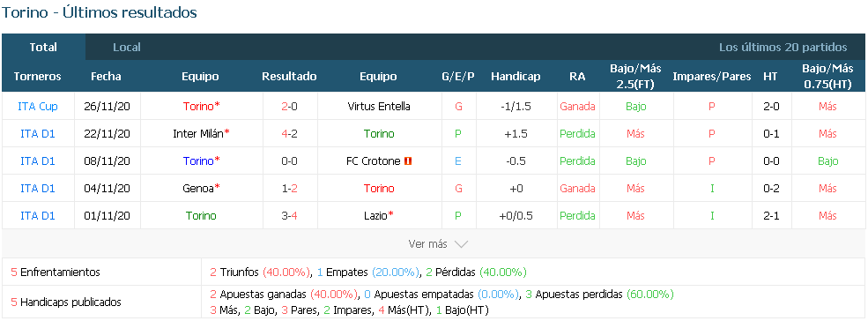This screenshot has height=321, width=868.
Task: Click the FC Crotone team name
Action: pyautogui.click(x=373, y=161)
